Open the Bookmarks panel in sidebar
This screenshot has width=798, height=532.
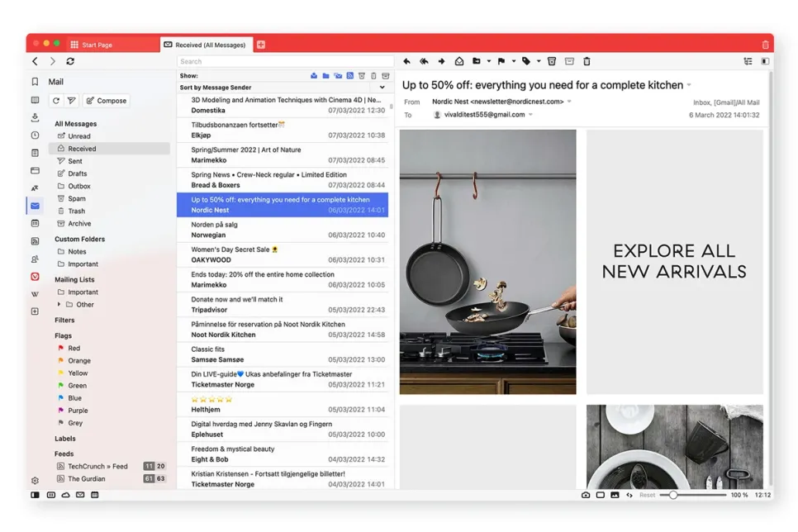tap(36, 82)
